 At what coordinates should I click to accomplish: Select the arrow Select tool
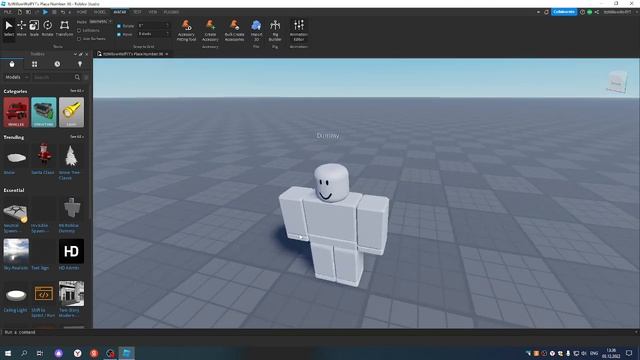coord(9,28)
